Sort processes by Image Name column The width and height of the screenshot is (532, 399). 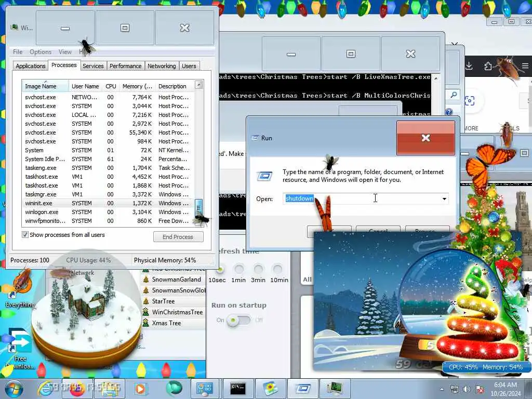[x=46, y=86]
